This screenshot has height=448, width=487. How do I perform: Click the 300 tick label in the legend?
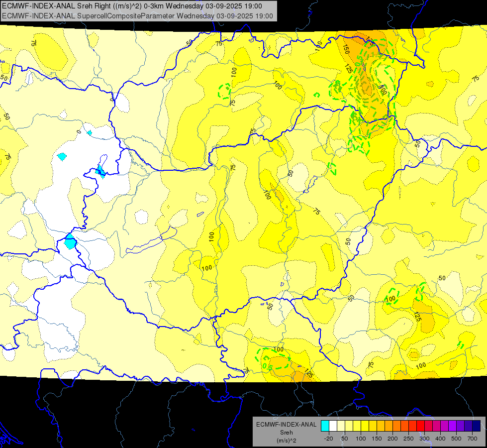pyautogui.click(x=424, y=439)
